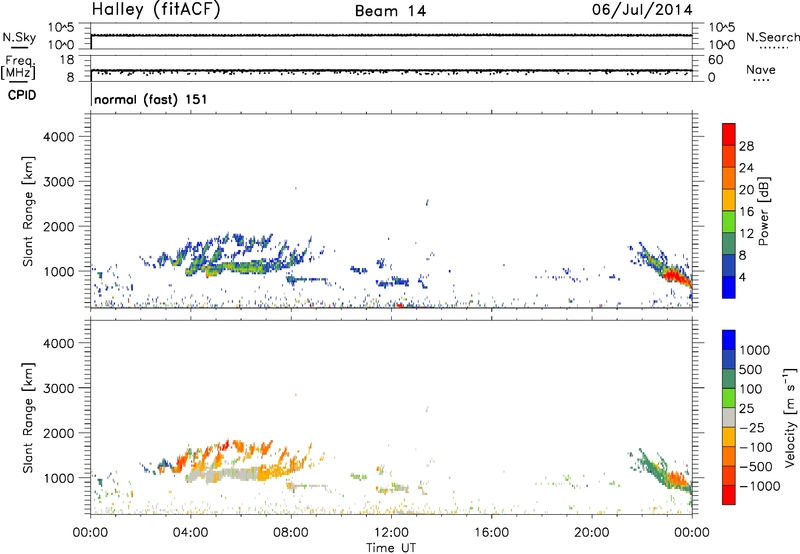Image resolution: width=800 pixels, height=554 pixels.
Task: Click the "Freq. [MHz]" legend label
Action: [x=18, y=67]
